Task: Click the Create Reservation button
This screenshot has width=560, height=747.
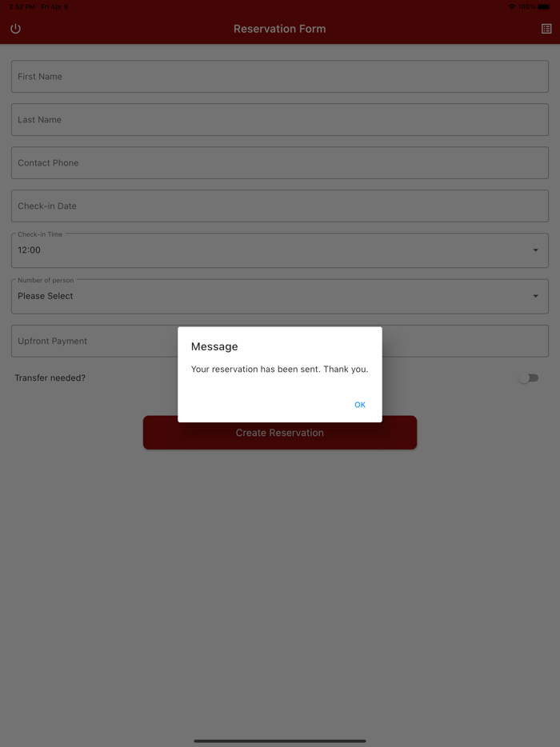Action: (x=280, y=433)
